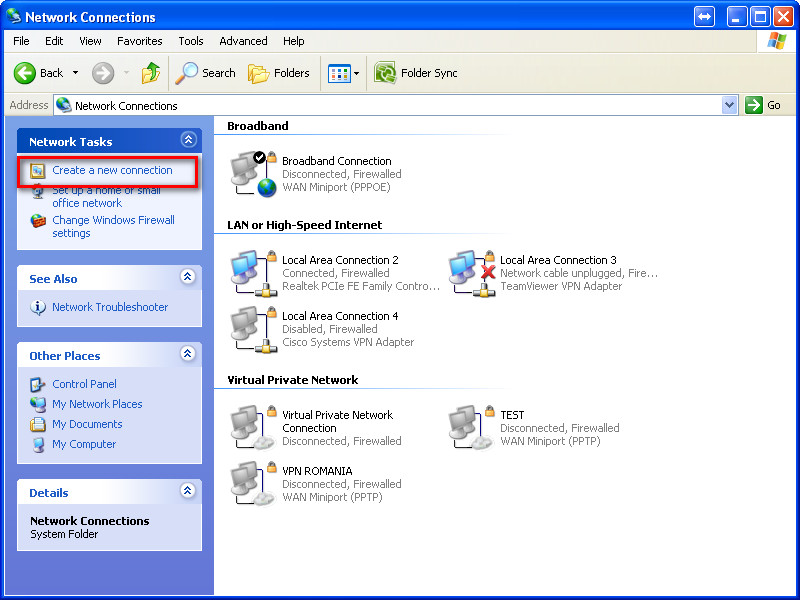Click the Network Troubleshooter info icon
Image resolution: width=800 pixels, height=600 pixels.
[x=38, y=308]
